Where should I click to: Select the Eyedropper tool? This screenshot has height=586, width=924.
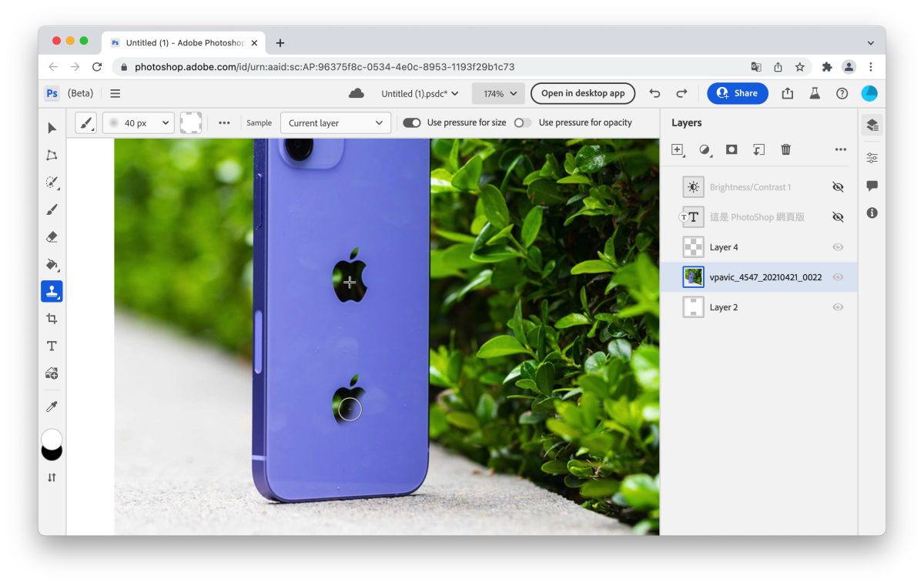(x=52, y=407)
